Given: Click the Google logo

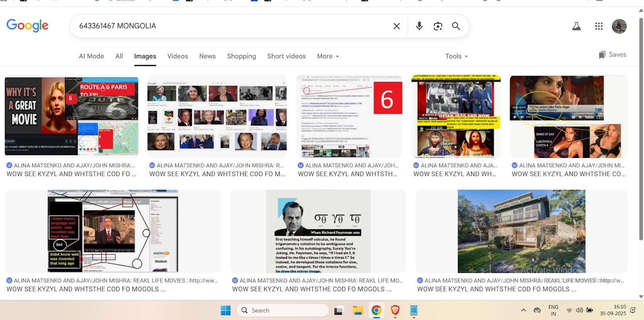Looking at the screenshot, I should [x=27, y=26].
